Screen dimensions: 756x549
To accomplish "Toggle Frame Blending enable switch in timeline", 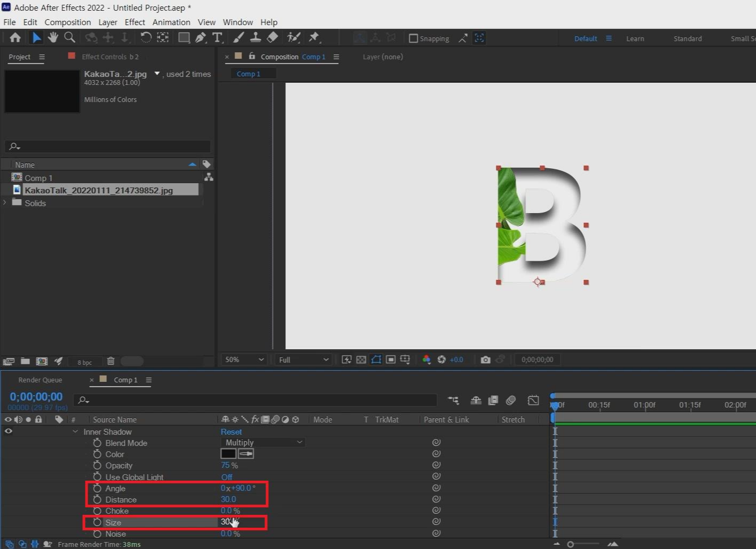I will [x=493, y=400].
